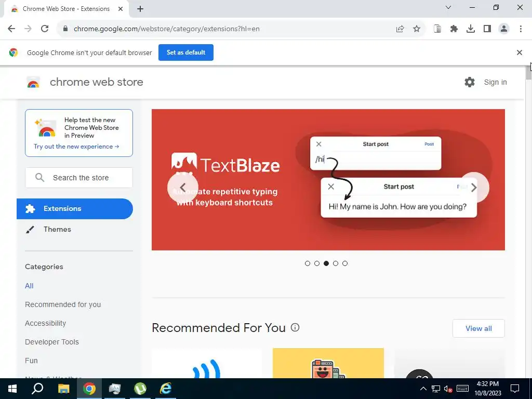The image size is (532, 399).
Task: Click the extension icon beside the puzzle piece
Action: (x=437, y=29)
